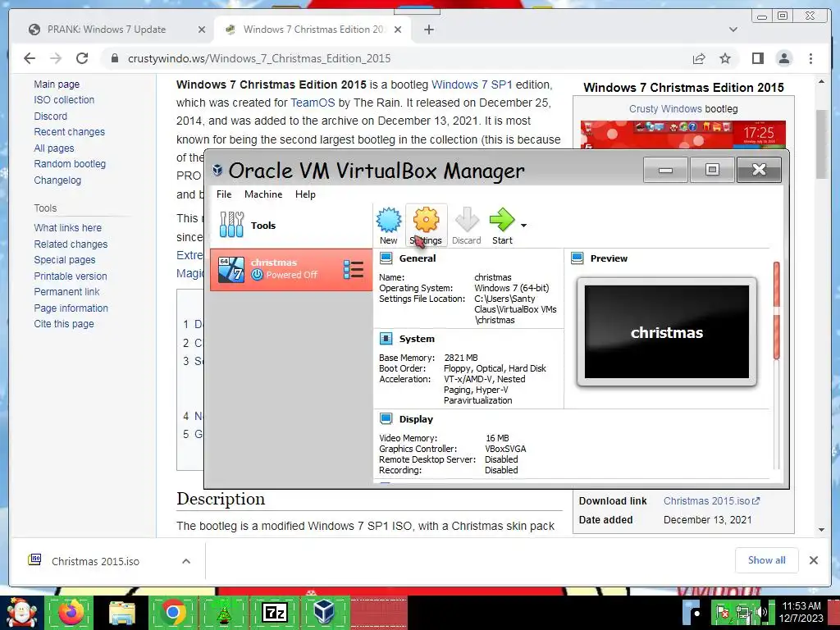Open a new Chrome tab
840x630 pixels.
(428, 30)
